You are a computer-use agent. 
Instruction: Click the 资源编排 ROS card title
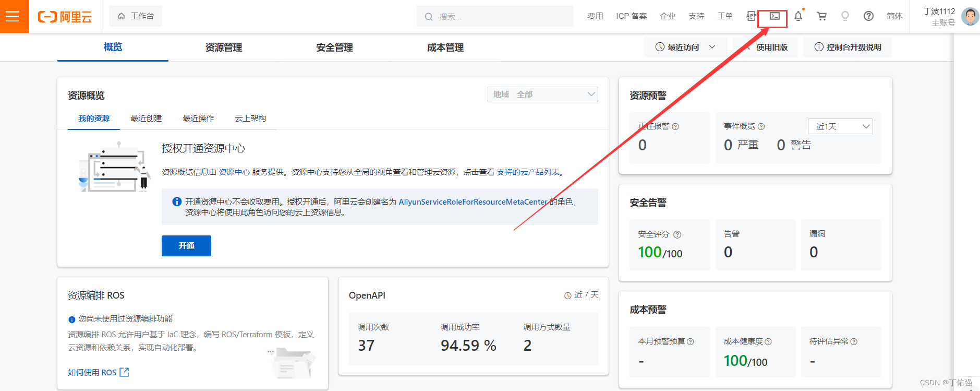click(96, 295)
